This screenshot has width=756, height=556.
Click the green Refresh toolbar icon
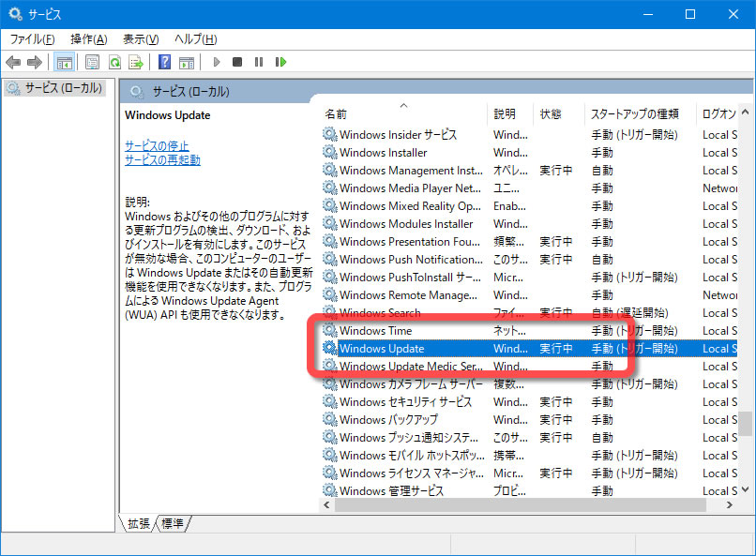(113, 62)
